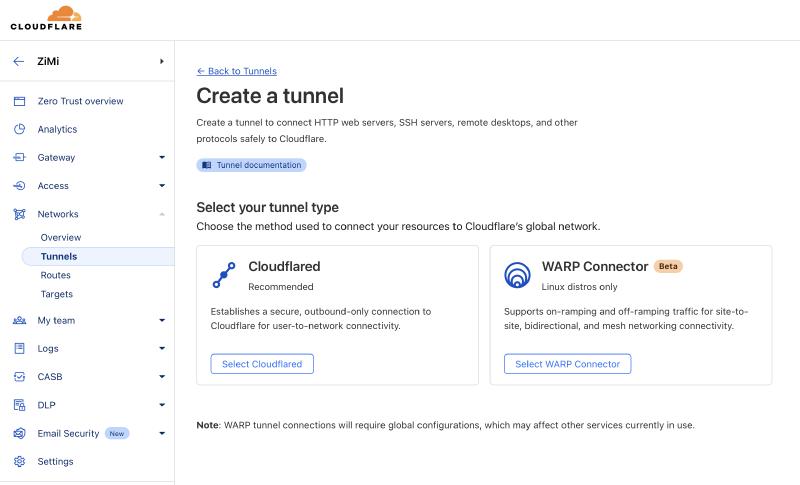Open the Logs menu item
Image resolution: width=800 pixels, height=485 pixels.
pos(48,349)
